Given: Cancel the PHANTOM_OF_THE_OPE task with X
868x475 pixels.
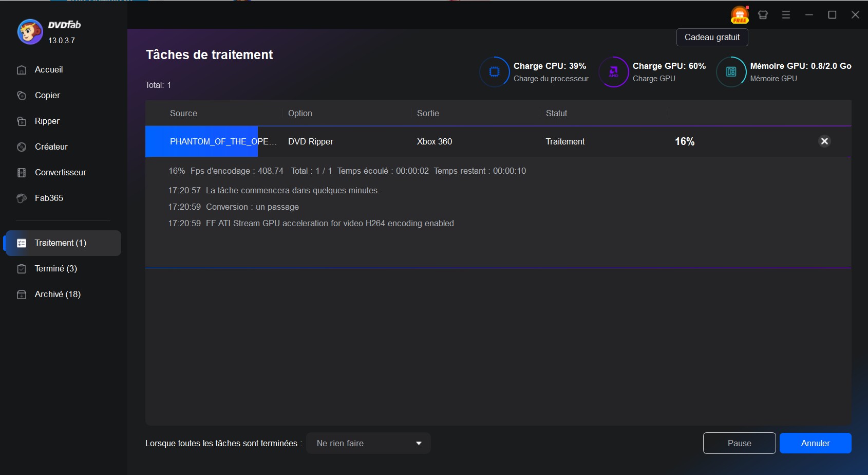Looking at the screenshot, I should click(x=824, y=141).
